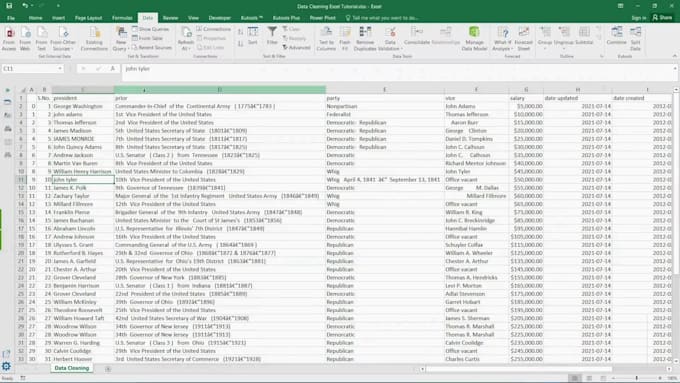Click Show Queries in Get & Transform
This screenshot has height=383, width=680.
click(x=151, y=29)
